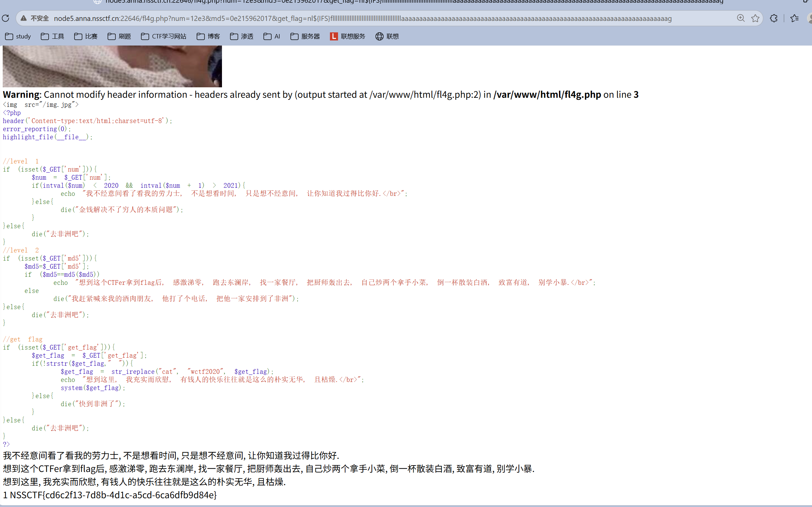The width and height of the screenshot is (812, 507).
Task: Click the image at top of page
Action: coord(112,66)
